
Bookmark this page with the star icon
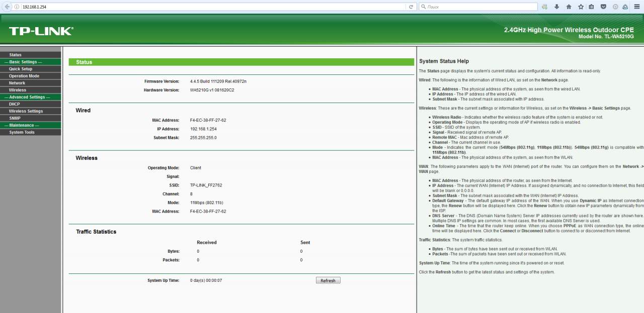[580, 7]
